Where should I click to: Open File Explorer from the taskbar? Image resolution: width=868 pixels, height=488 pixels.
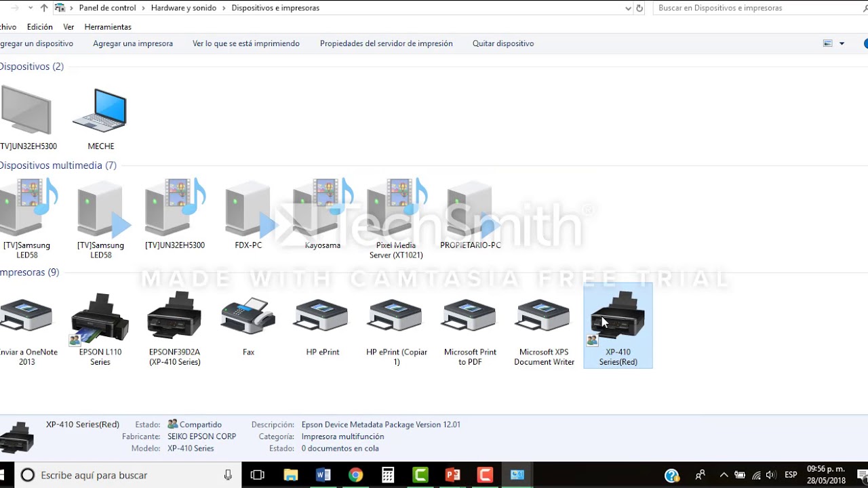pyautogui.click(x=290, y=475)
